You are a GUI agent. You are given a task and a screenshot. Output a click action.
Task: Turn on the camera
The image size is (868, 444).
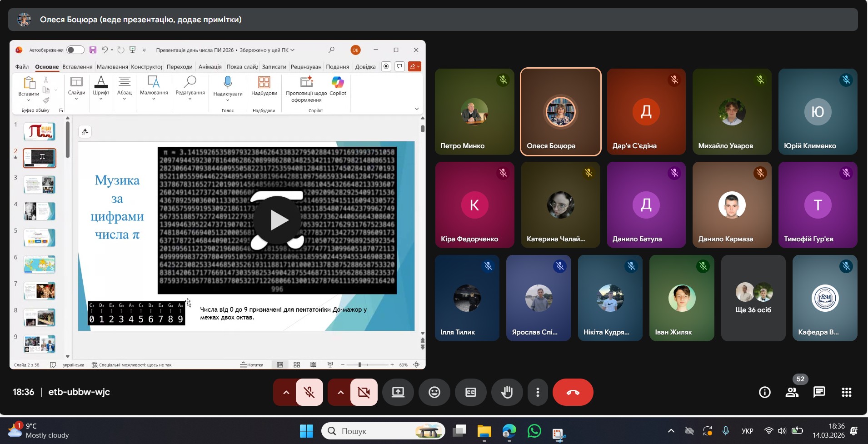coord(364,392)
